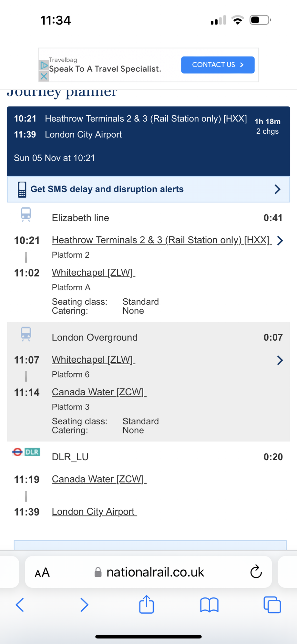Expand London Overground leg details chevron

pos(280,360)
